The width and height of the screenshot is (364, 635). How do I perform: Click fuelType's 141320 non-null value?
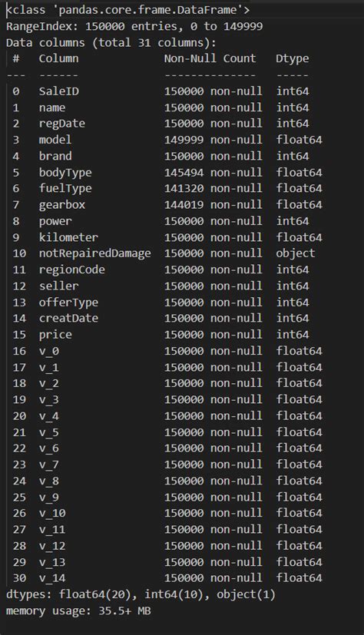tap(213, 188)
